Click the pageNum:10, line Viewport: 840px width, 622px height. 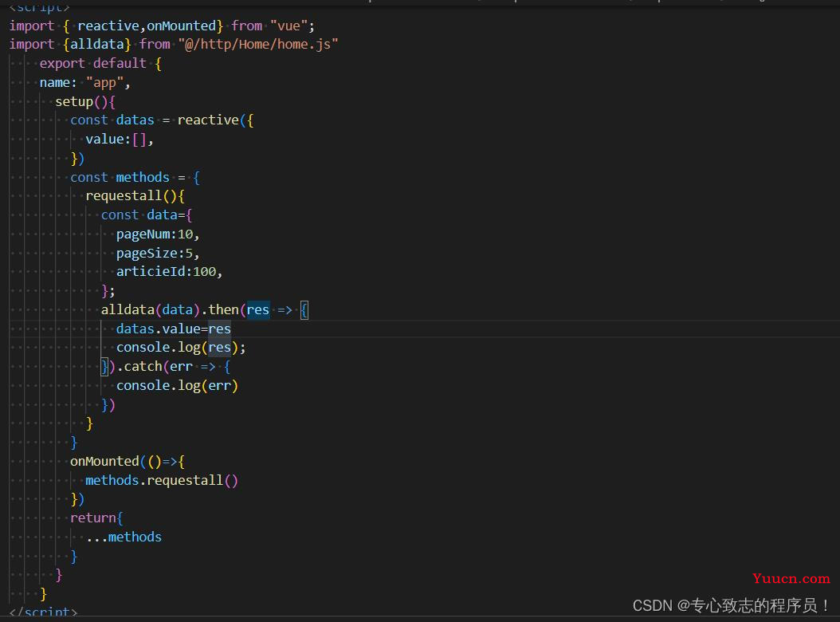tap(158, 234)
